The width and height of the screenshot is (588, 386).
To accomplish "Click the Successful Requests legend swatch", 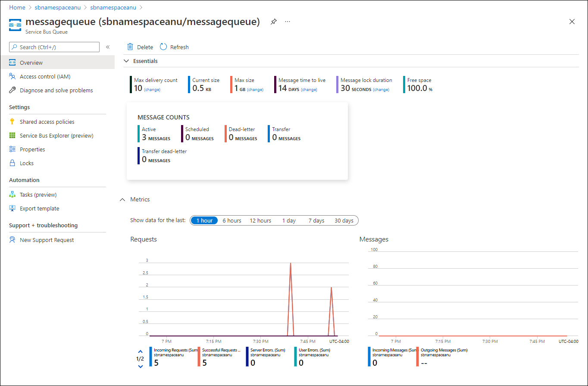I will (199, 357).
